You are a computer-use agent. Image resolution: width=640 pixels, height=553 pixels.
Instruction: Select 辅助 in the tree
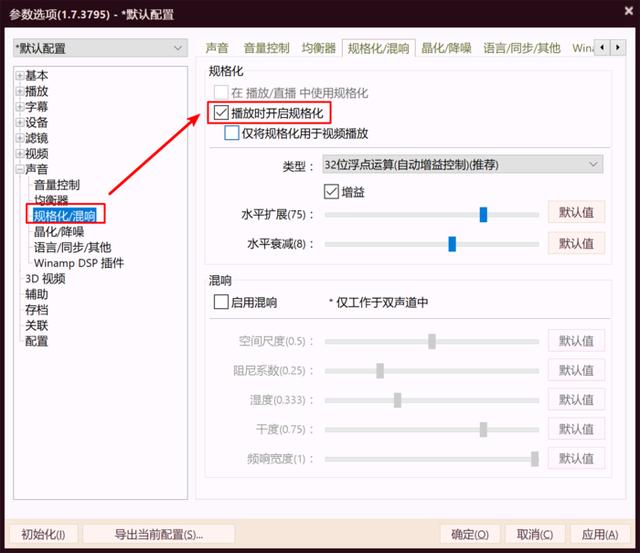[x=37, y=294]
